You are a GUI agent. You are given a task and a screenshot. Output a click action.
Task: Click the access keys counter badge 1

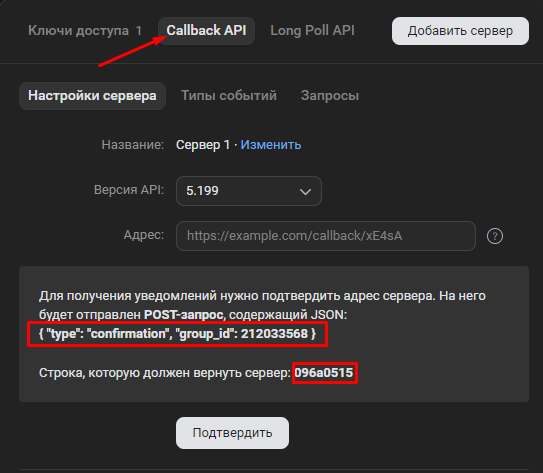[139, 30]
